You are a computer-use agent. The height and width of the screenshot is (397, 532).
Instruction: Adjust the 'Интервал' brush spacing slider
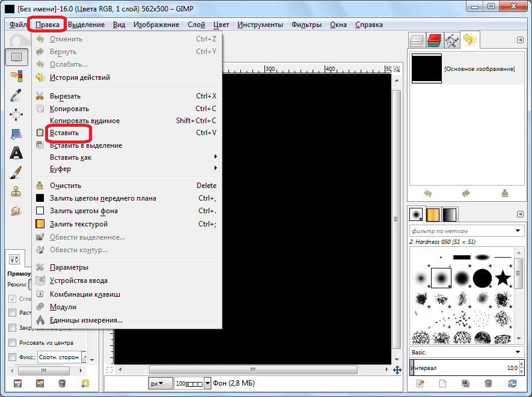pyautogui.click(x=463, y=368)
